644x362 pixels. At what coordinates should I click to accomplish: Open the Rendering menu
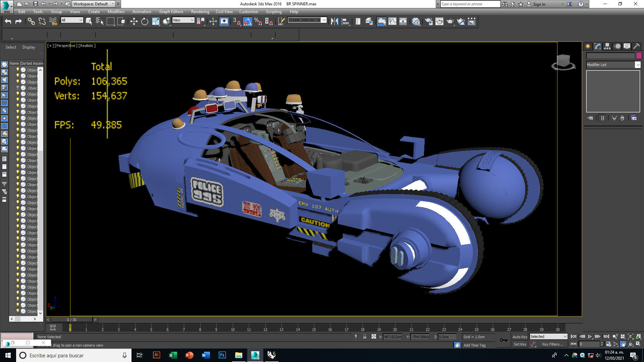click(x=200, y=11)
